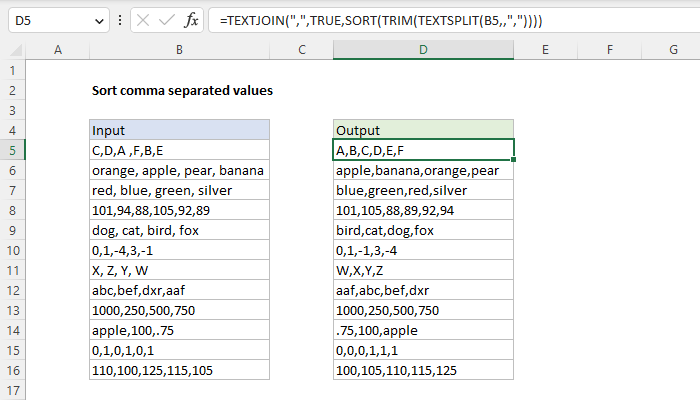The image size is (700, 400).
Task: Click the Name Box showing D5
Action: point(58,21)
